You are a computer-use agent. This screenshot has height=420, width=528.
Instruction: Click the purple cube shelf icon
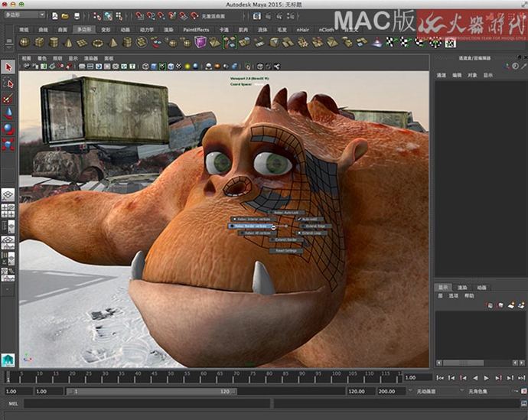[x=200, y=42]
